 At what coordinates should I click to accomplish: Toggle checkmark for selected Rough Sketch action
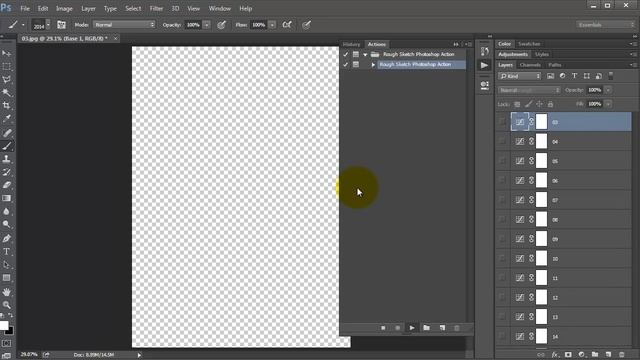pos(346,64)
